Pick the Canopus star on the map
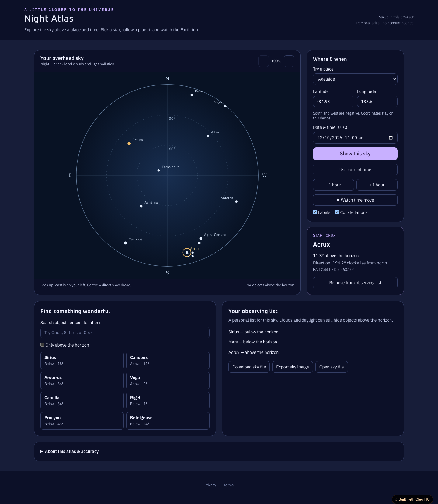This screenshot has height=504, width=438. (125, 243)
